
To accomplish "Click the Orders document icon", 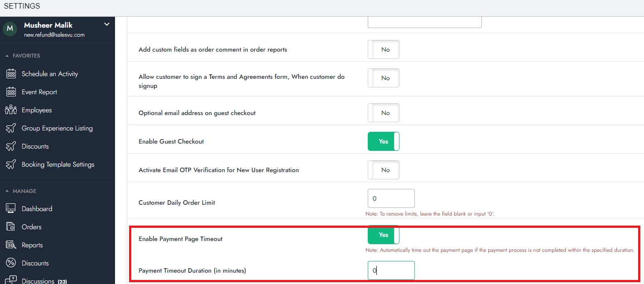I will click(11, 227).
